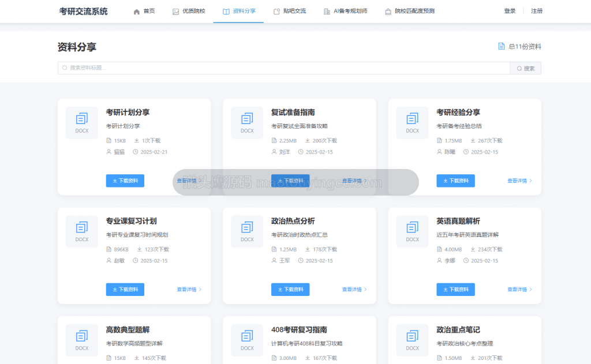
Task: Click file size icon next to 4.00MB
Action: [x=439, y=249]
